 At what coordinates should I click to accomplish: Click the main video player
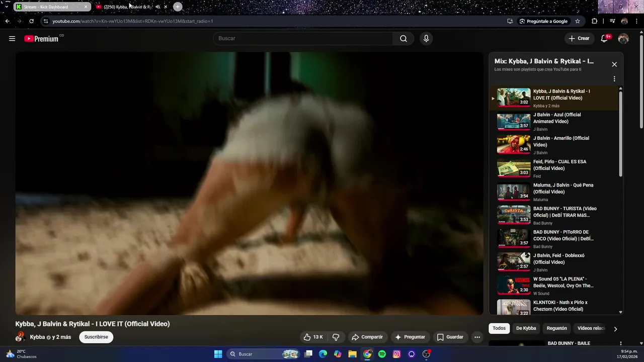point(249,184)
